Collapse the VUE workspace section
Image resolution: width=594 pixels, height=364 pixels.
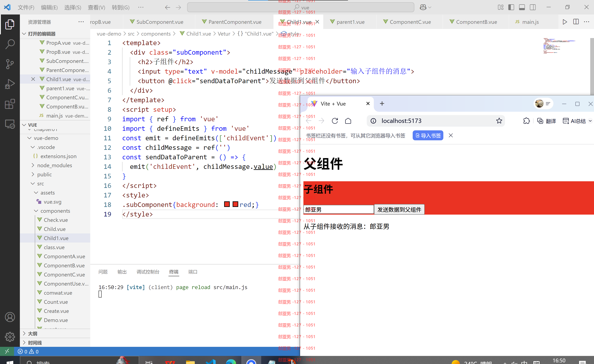[55, 125]
